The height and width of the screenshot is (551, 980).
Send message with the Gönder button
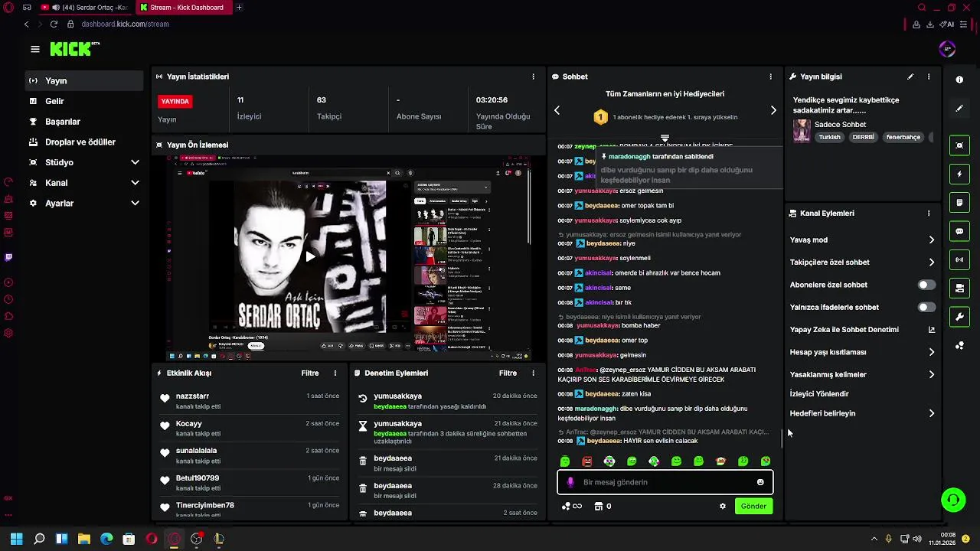click(x=753, y=506)
